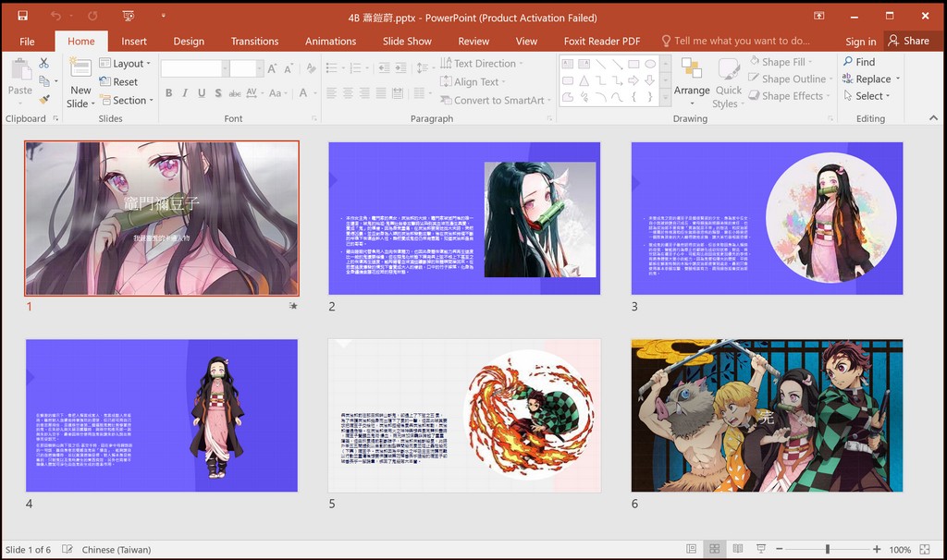Click zoom in plus button
This screenshot has width=947, height=560.
pos(877,549)
